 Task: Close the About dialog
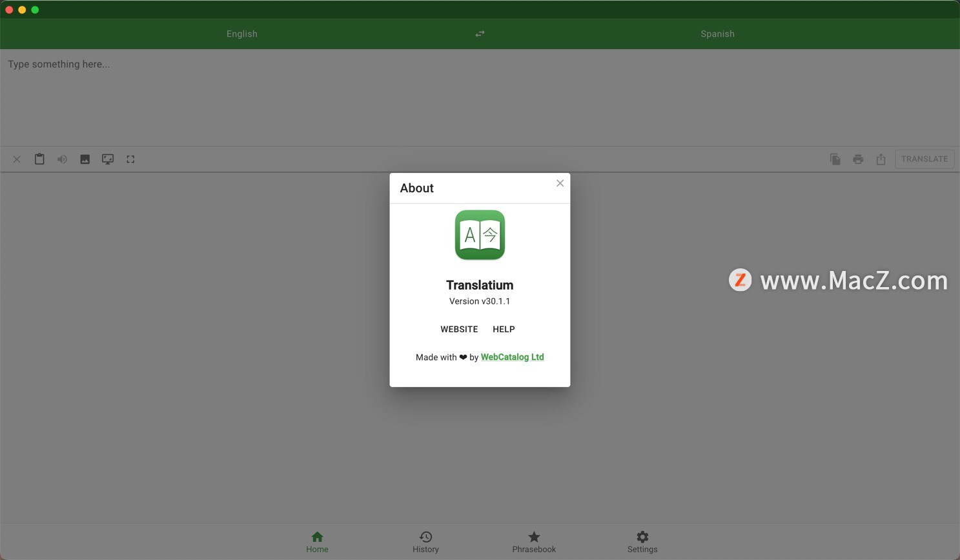[560, 183]
